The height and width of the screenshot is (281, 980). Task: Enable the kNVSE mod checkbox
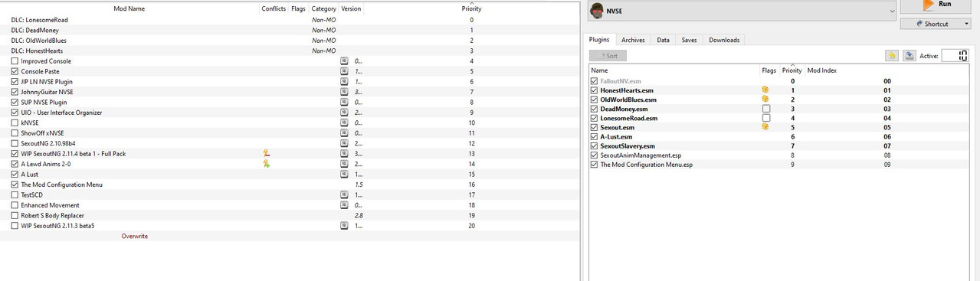[x=15, y=123]
